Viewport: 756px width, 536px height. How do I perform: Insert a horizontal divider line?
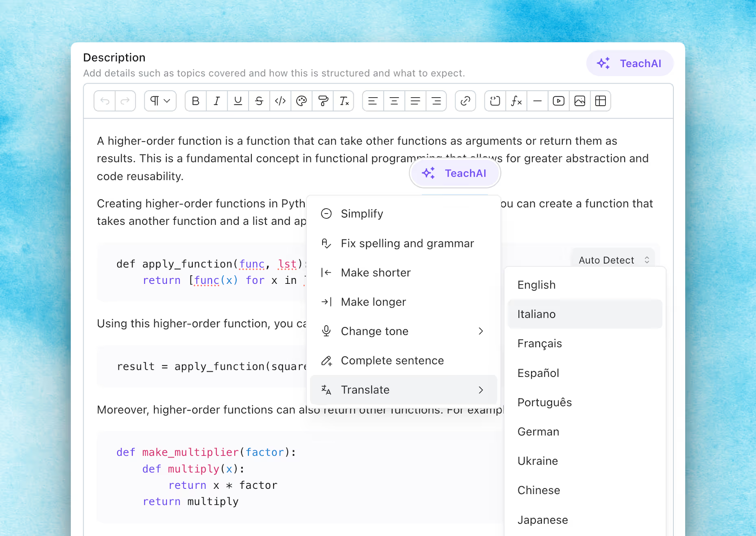click(x=537, y=101)
